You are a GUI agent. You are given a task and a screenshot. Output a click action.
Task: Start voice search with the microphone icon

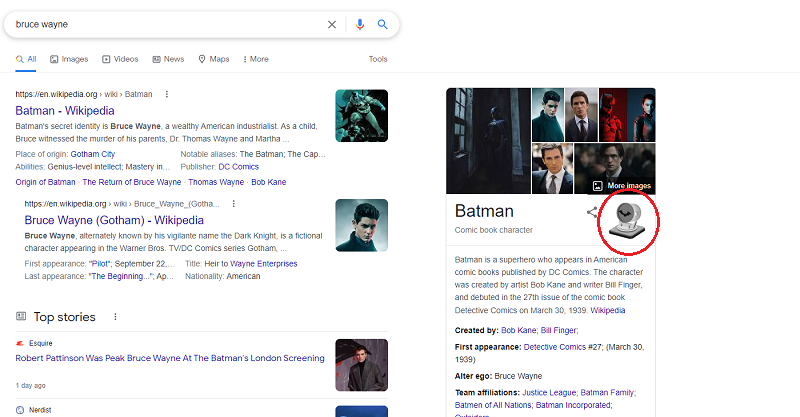click(360, 24)
